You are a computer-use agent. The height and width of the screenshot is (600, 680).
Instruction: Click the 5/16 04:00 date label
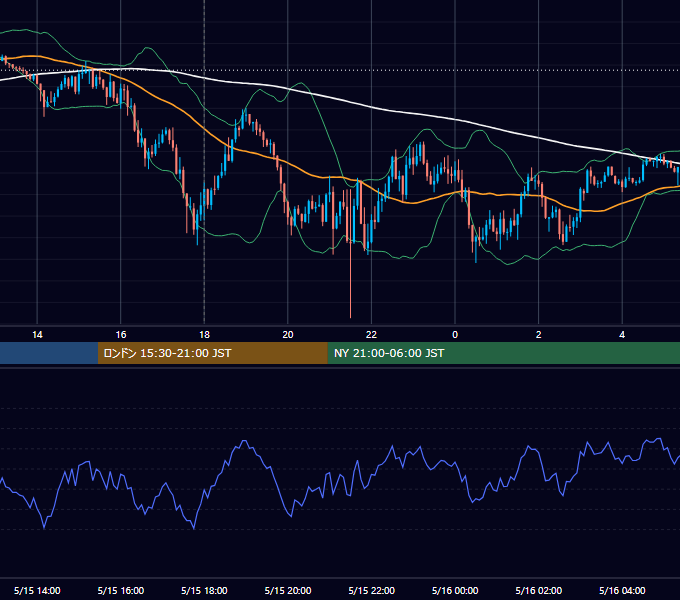pos(622,590)
